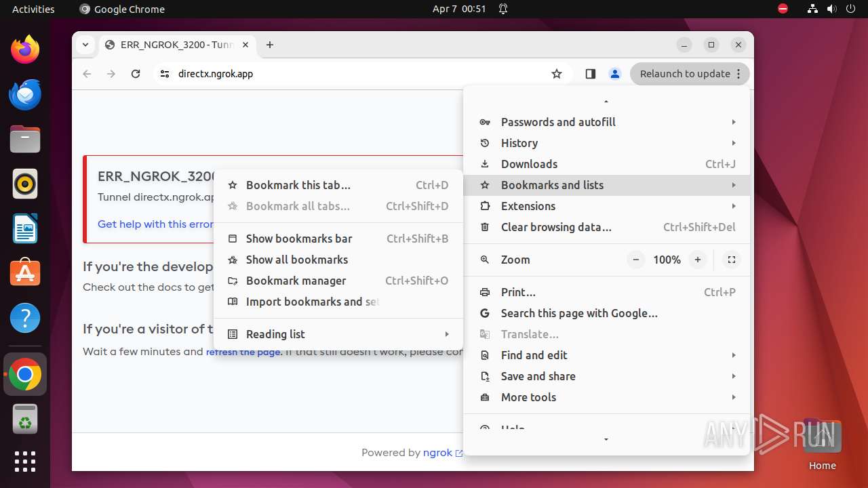The width and height of the screenshot is (868, 488).
Task: Expand More tools submenu
Action: click(734, 397)
